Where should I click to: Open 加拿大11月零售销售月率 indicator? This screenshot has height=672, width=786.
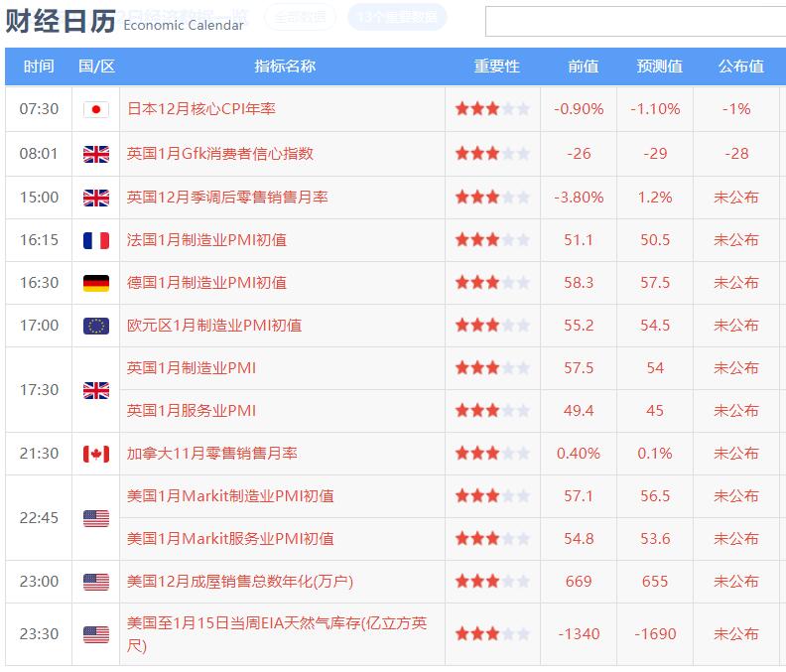(x=212, y=454)
